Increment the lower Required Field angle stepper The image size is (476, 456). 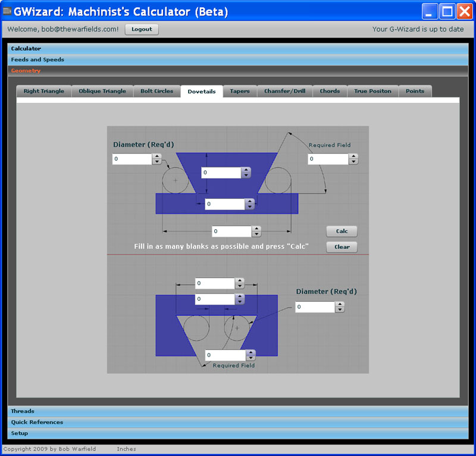click(x=250, y=352)
